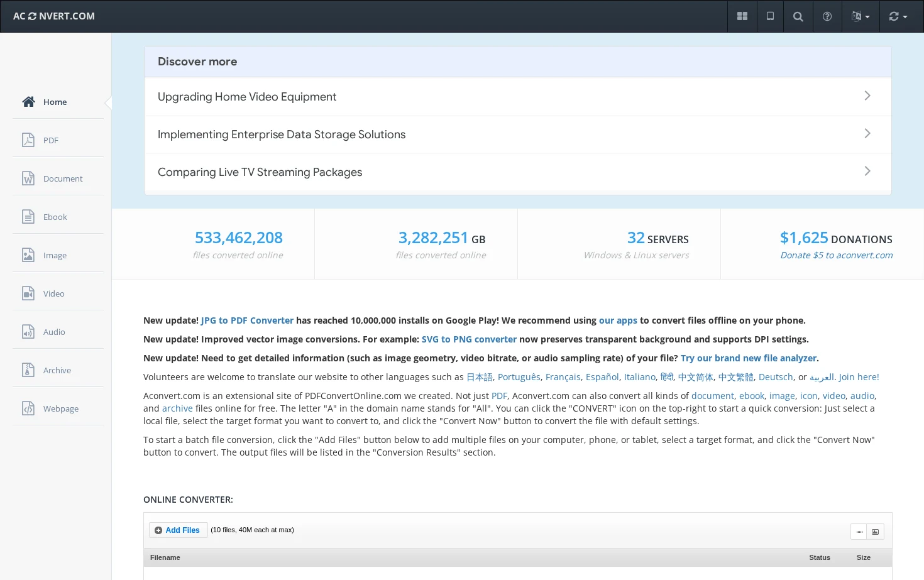The image size is (924, 580).
Task: Click the 'Filename' column header
Action: tap(165, 557)
